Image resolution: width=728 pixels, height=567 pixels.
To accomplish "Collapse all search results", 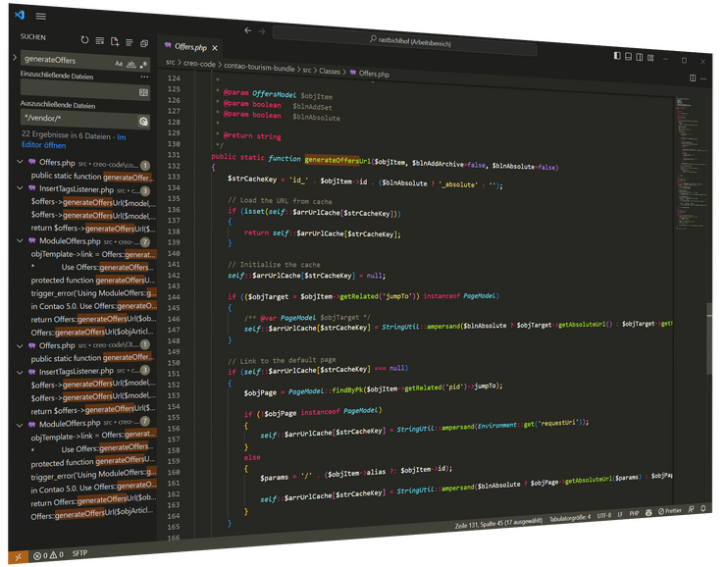I will click(x=144, y=43).
